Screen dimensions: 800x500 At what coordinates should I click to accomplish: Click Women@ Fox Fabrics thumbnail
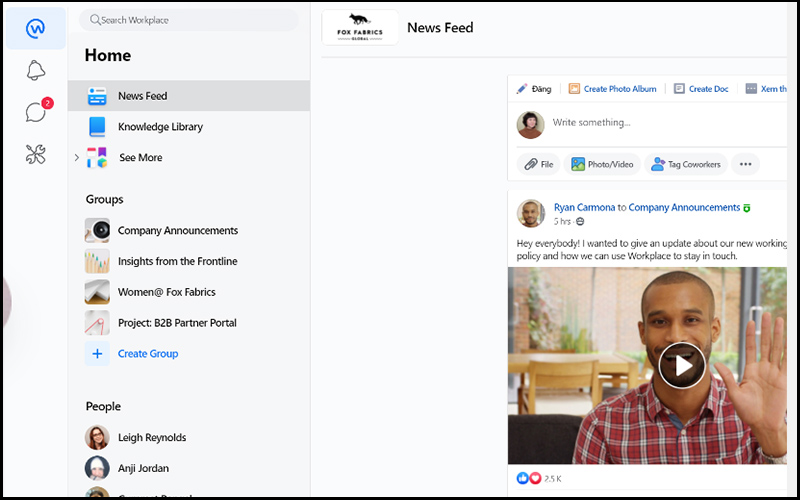point(97,292)
